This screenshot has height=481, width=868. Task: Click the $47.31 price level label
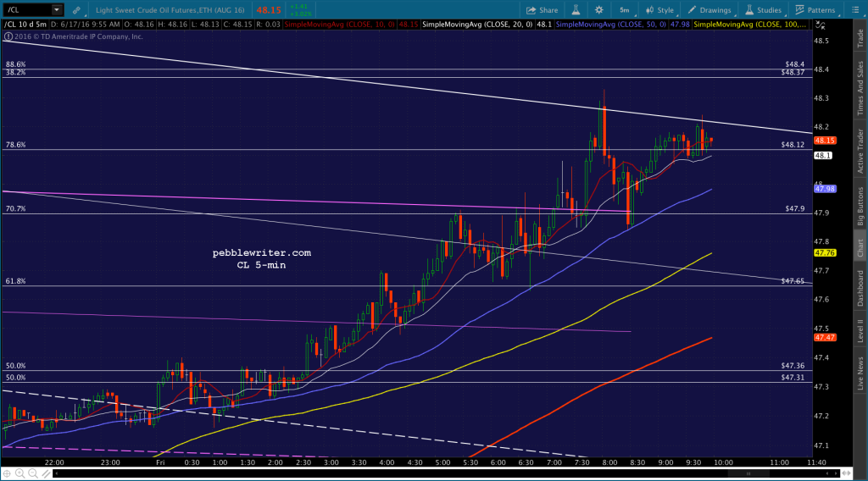(x=793, y=378)
